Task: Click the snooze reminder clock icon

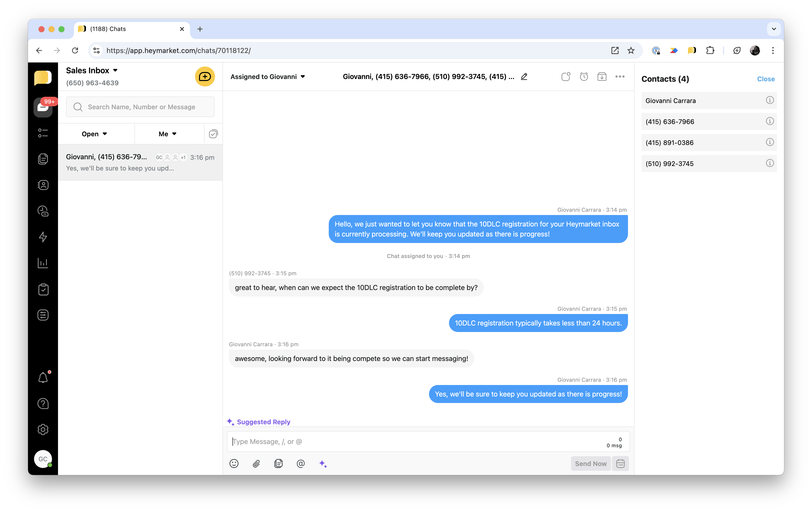Action: [x=584, y=76]
